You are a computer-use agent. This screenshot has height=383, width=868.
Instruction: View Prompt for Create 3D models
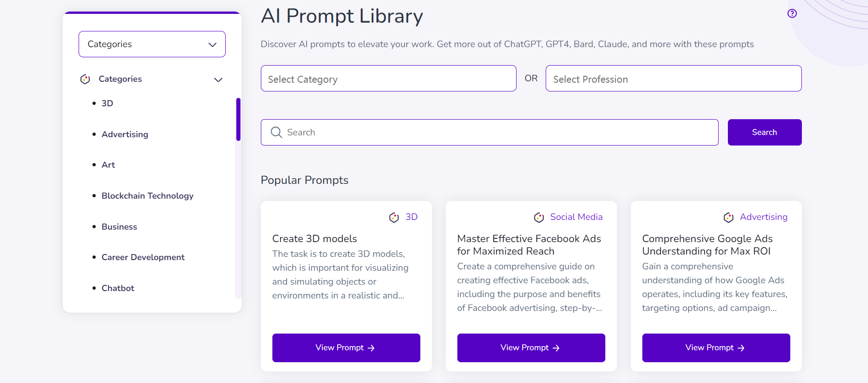point(346,348)
